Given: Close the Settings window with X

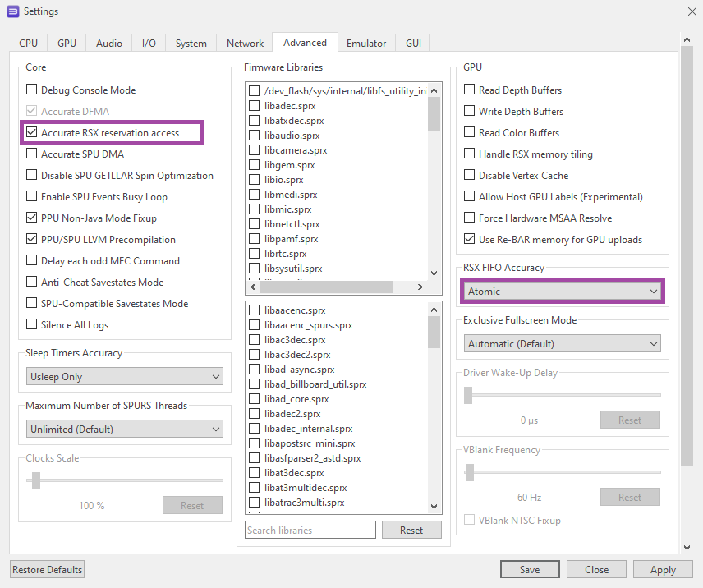Looking at the screenshot, I should pos(691,11).
